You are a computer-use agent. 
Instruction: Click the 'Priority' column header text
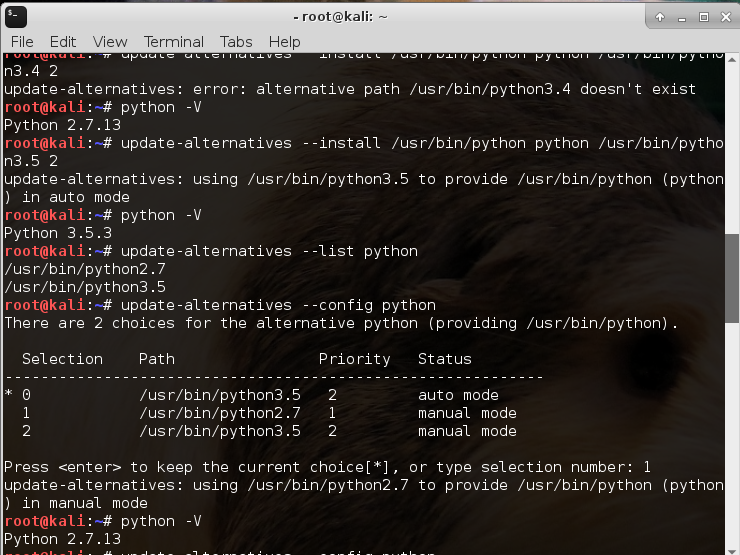[x=354, y=359]
